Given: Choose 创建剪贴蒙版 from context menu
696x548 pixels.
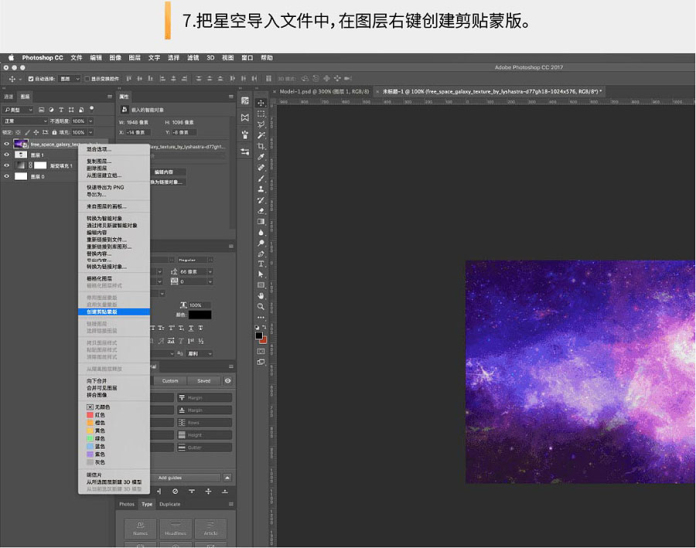Looking at the screenshot, I should (x=101, y=312).
